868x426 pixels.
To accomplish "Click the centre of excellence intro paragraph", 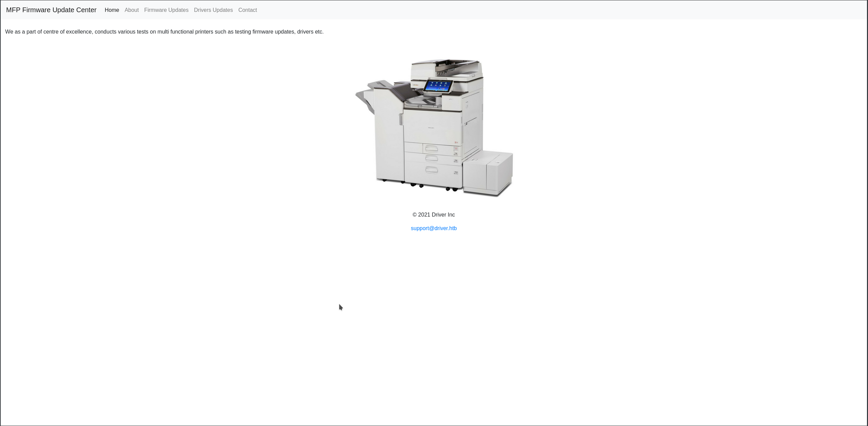I will [x=164, y=32].
